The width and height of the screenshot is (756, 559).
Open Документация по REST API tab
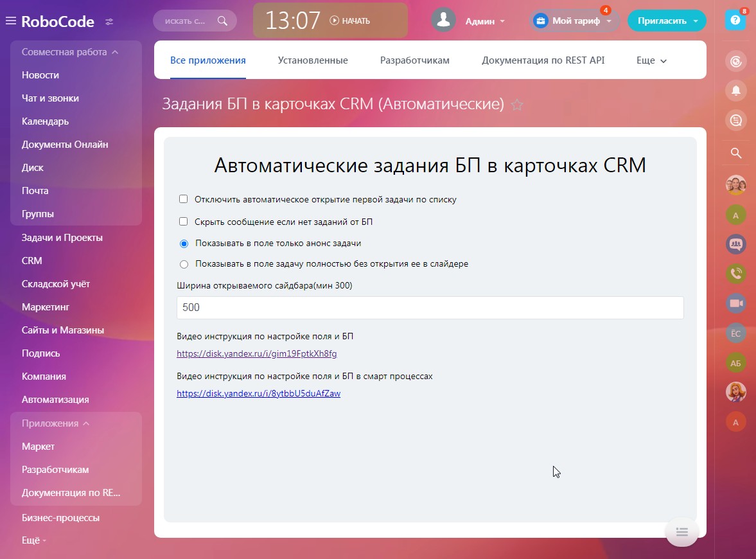pyautogui.click(x=543, y=60)
